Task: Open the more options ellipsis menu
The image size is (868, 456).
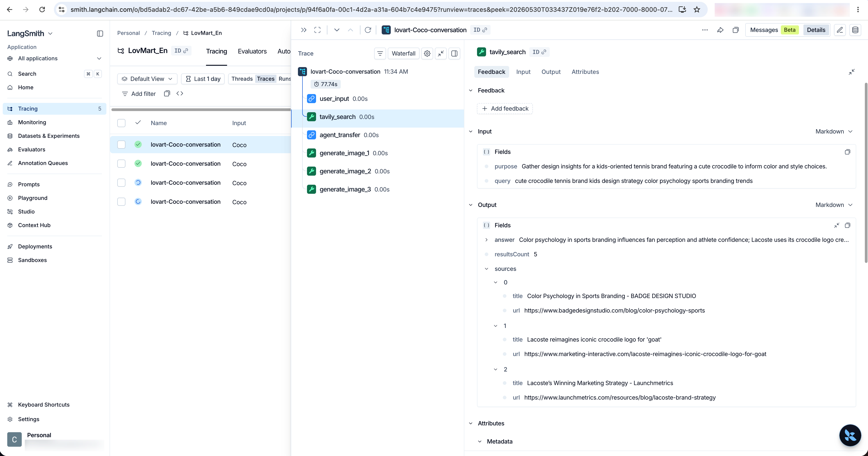Action: [x=705, y=30]
